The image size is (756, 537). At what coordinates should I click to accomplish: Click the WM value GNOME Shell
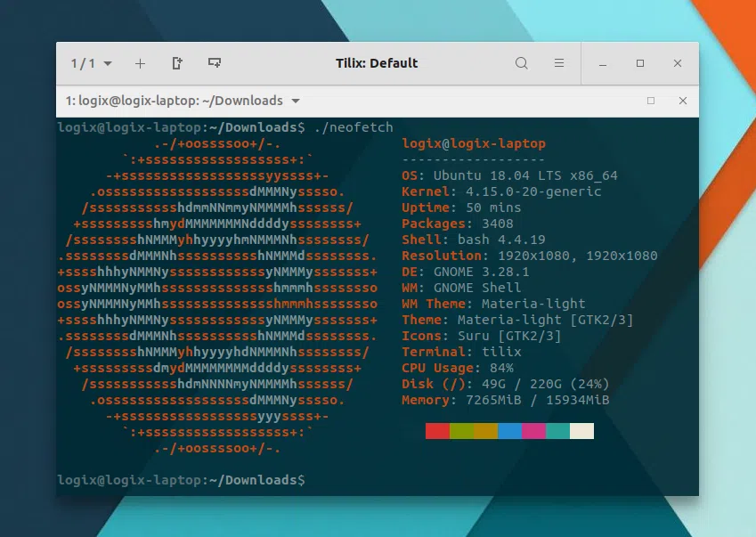[x=477, y=288]
